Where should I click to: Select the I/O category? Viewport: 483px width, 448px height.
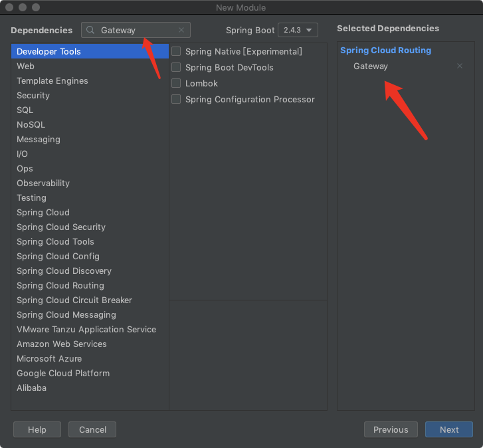click(90, 154)
